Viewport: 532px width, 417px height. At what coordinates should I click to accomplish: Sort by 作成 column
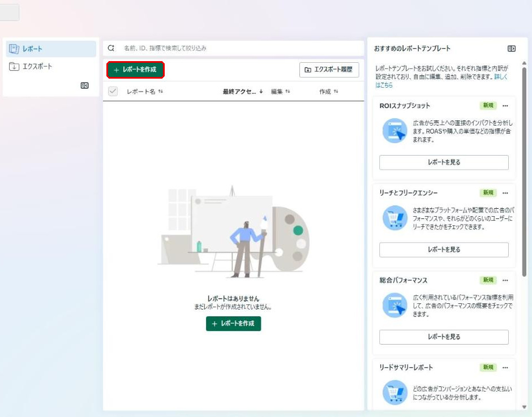(328, 92)
